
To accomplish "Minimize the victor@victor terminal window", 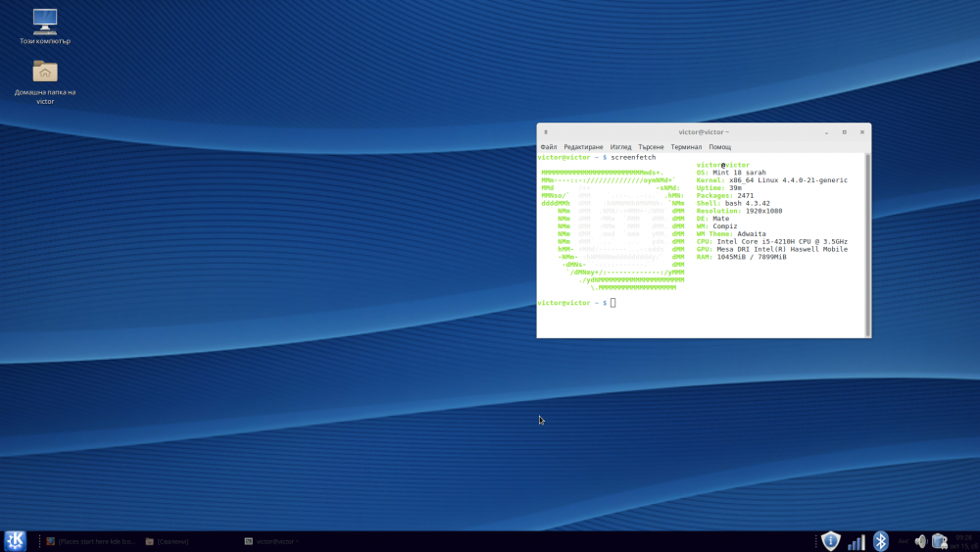I will click(826, 132).
